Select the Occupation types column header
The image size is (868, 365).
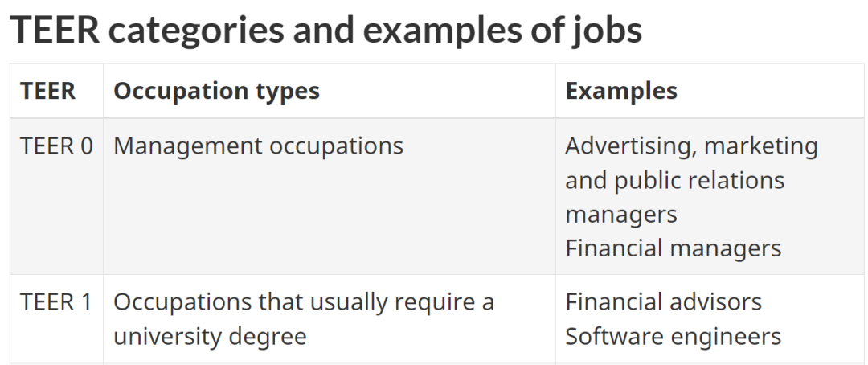click(x=216, y=91)
